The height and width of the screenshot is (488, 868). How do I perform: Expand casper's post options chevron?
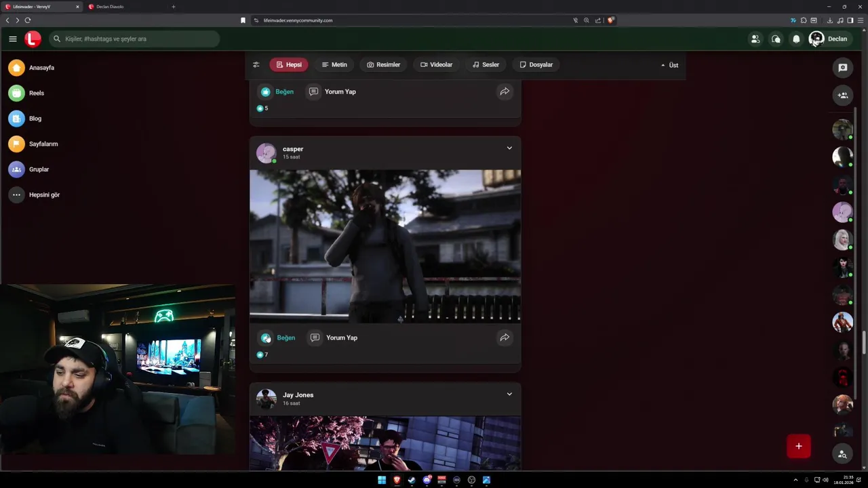509,148
